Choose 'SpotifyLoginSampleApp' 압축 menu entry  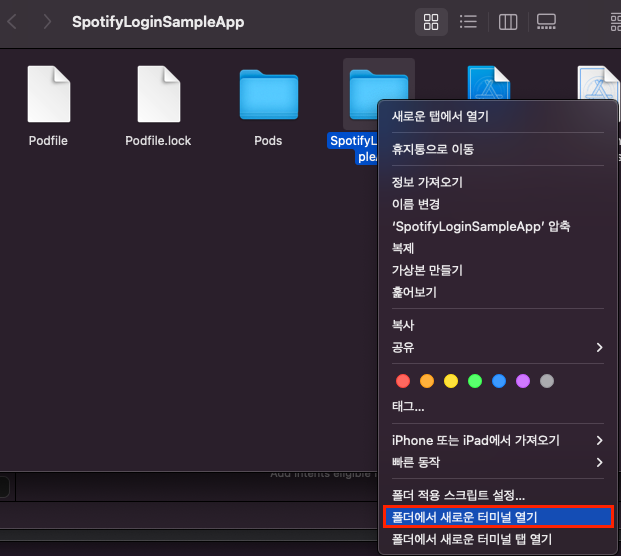pos(498,227)
